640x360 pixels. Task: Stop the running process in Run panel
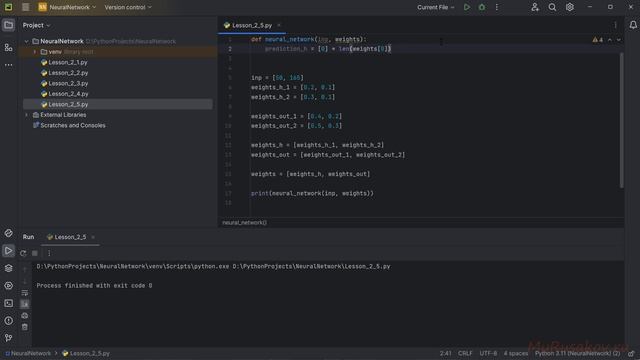coord(35,253)
